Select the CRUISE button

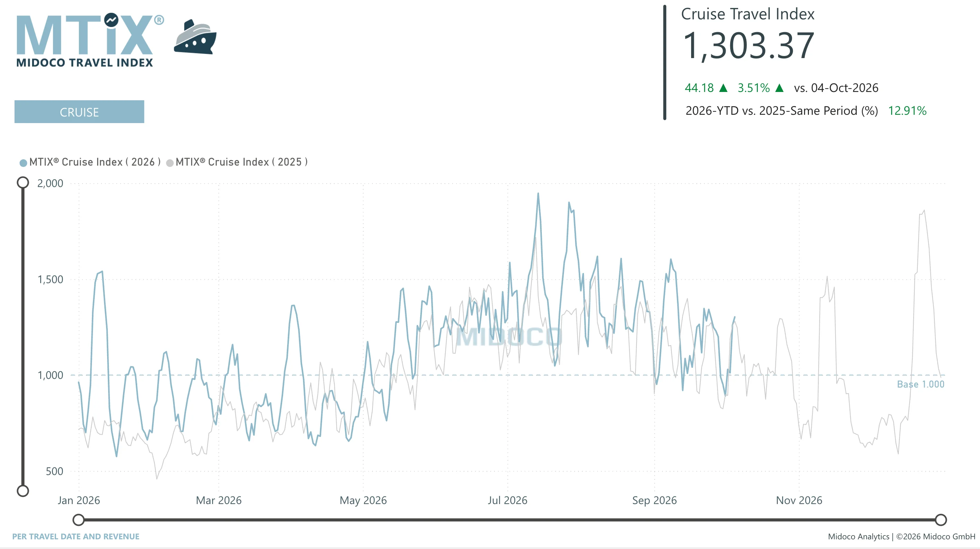pos(79,112)
